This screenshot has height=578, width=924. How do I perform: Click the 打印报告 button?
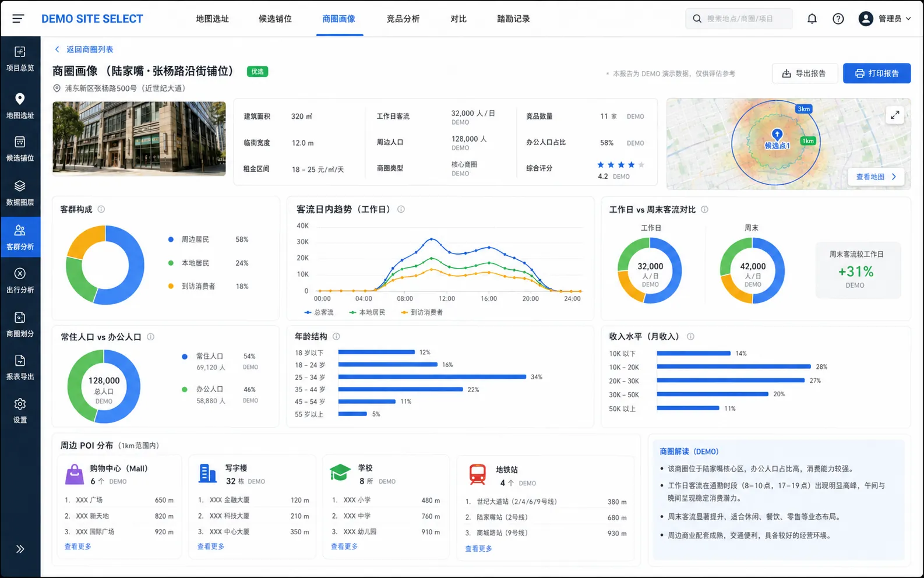pos(877,73)
